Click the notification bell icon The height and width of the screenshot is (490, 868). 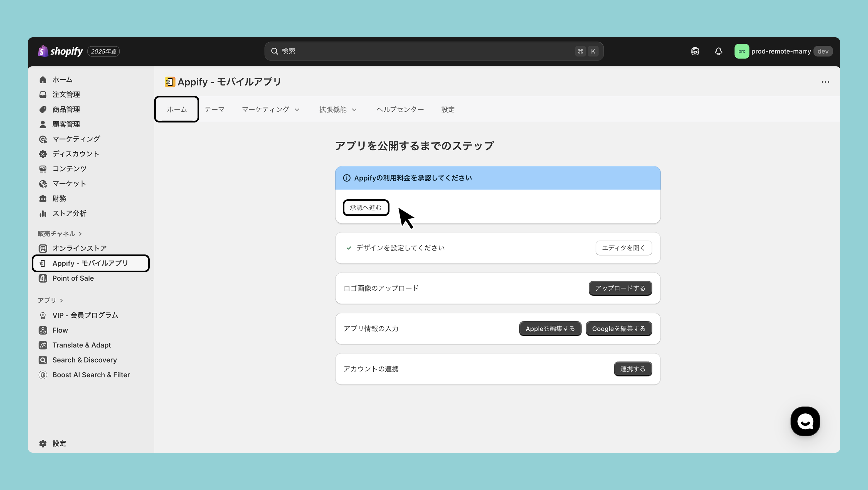[718, 51]
